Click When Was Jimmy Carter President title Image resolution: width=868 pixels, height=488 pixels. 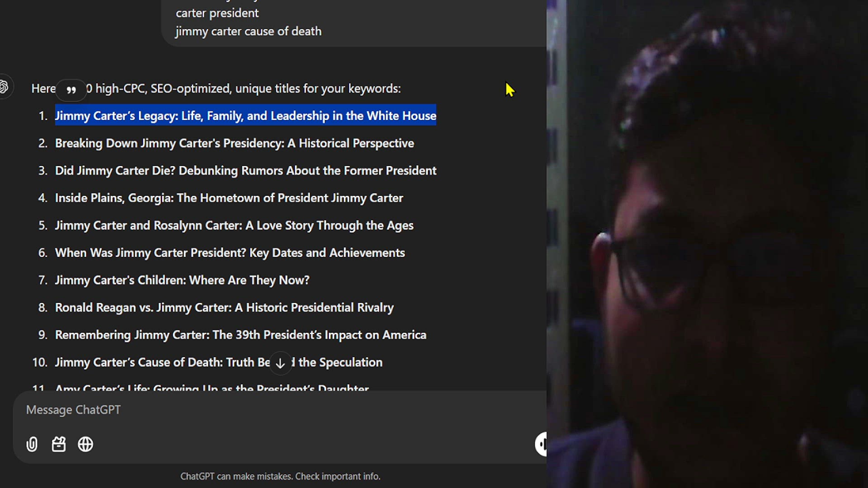tap(230, 253)
